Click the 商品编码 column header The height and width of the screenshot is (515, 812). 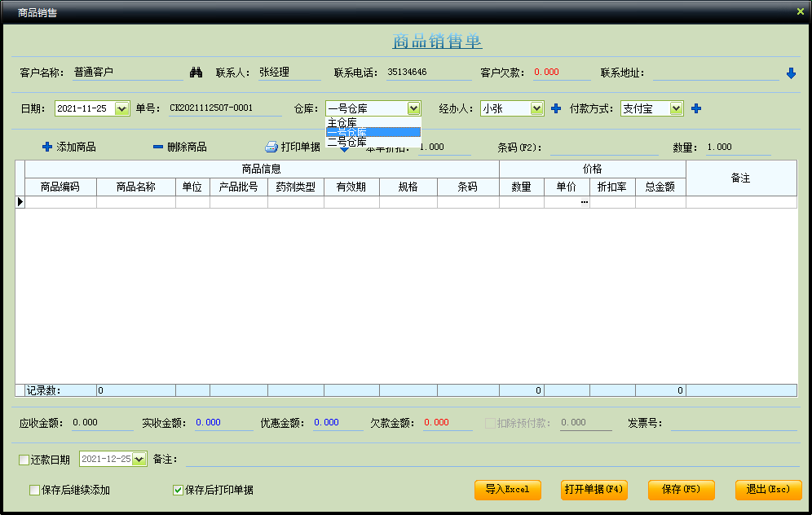60,187
